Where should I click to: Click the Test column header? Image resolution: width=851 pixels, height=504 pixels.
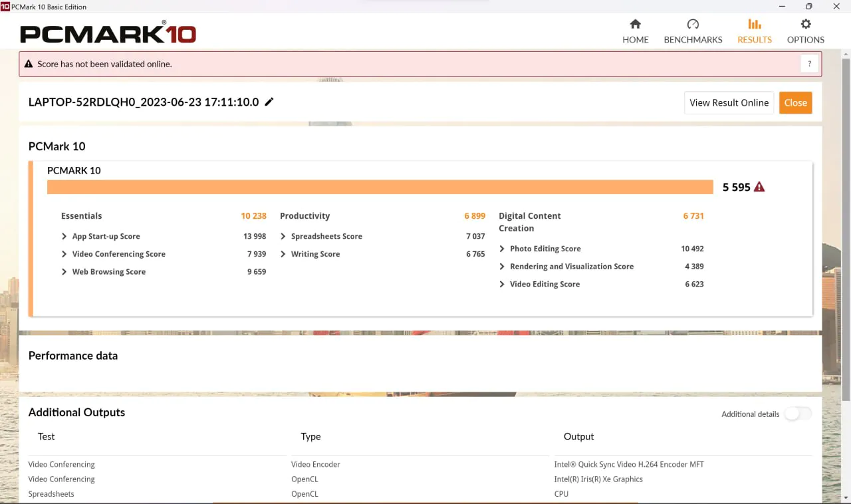47,437
